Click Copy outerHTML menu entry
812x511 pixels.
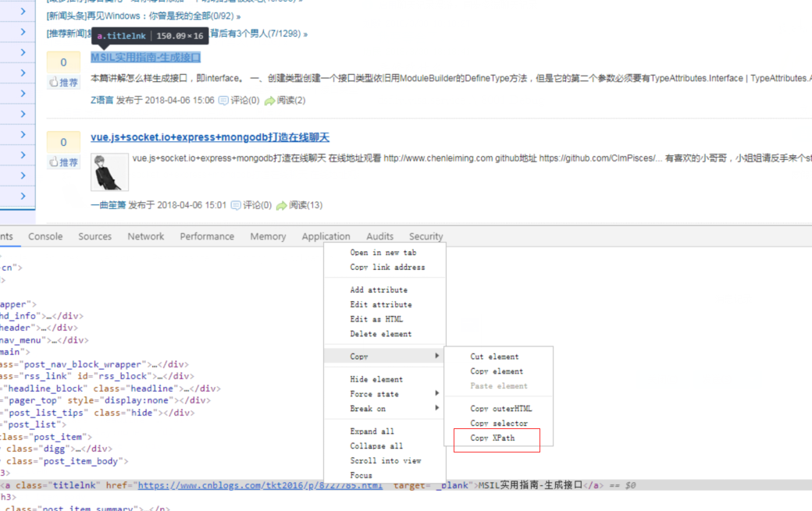point(500,408)
